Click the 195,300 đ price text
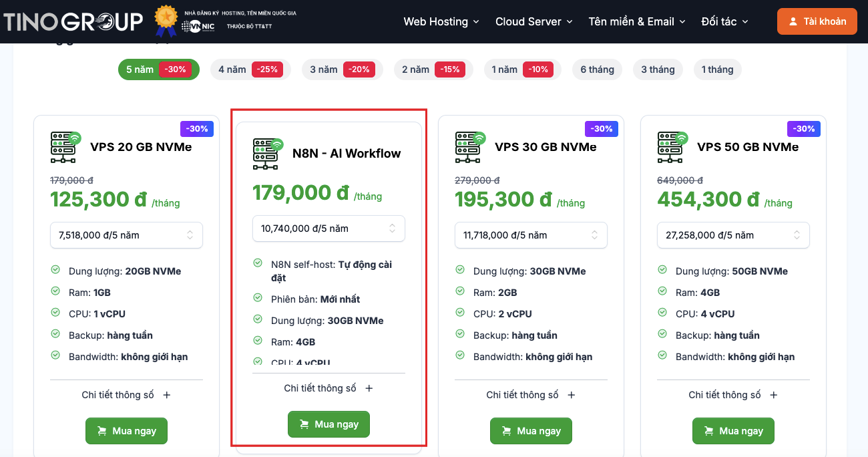Viewport: 868px width, 457px height. click(x=503, y=199)
